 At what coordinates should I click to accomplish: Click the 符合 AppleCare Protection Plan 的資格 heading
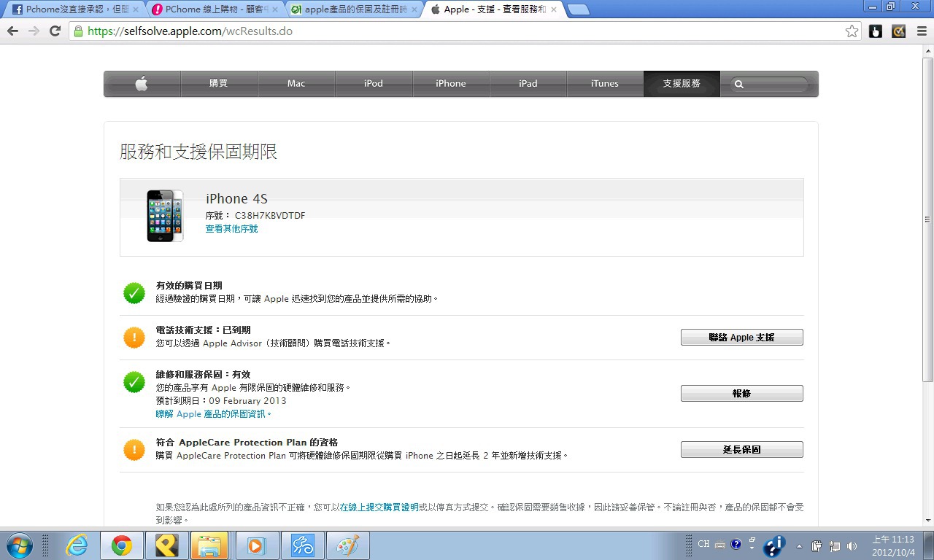tap(247, 443)
